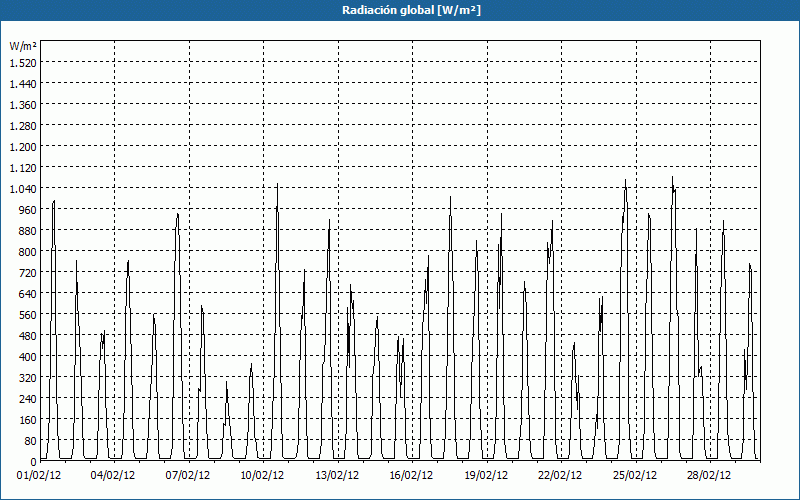800x500 pixels.
Task: Click the 'Radiación global [W/m²]' chart title
Action: tap(411, 10)
